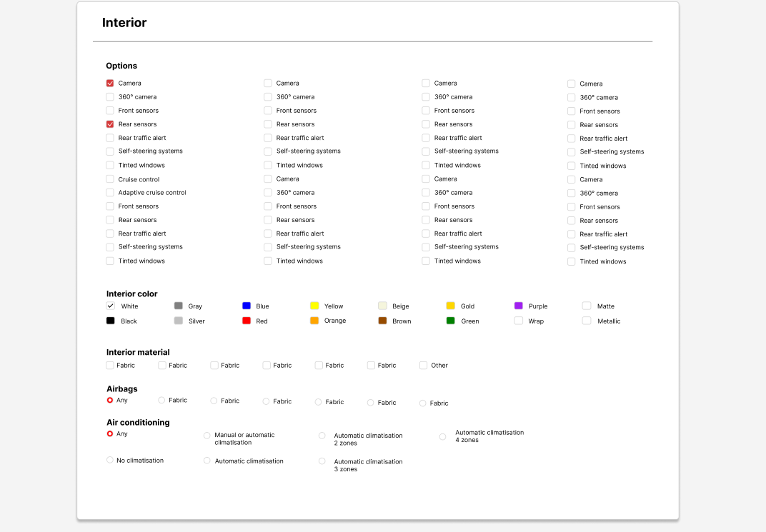This screenshot has width=766, height=532.
Task: Check the Adaptive cruise control option
Action: (x=110, y=193)
